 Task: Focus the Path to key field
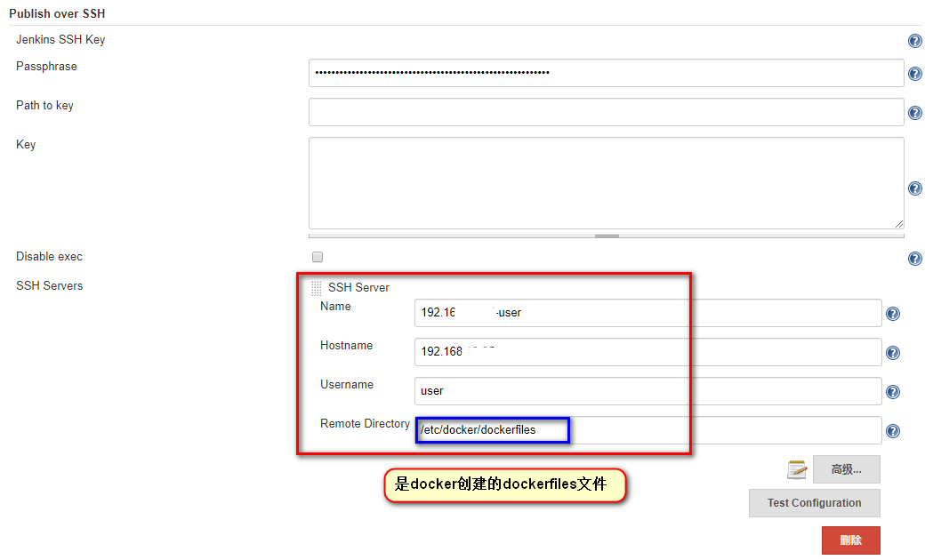point(607,112)
